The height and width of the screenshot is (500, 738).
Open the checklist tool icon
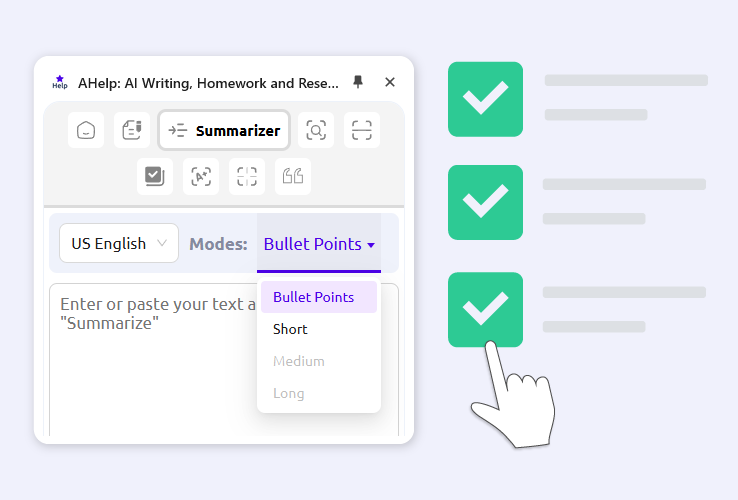155,176
